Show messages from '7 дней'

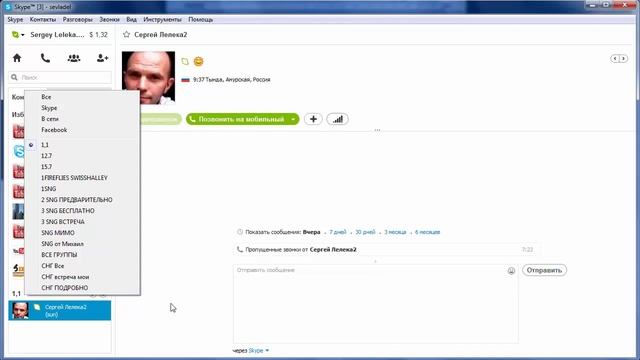point(338,232)
